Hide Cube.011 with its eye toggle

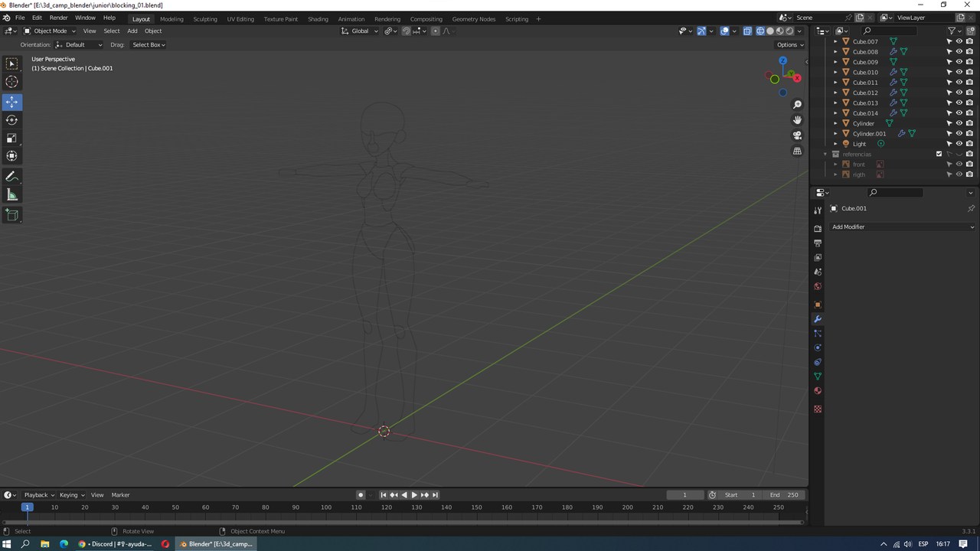[959, 82]
